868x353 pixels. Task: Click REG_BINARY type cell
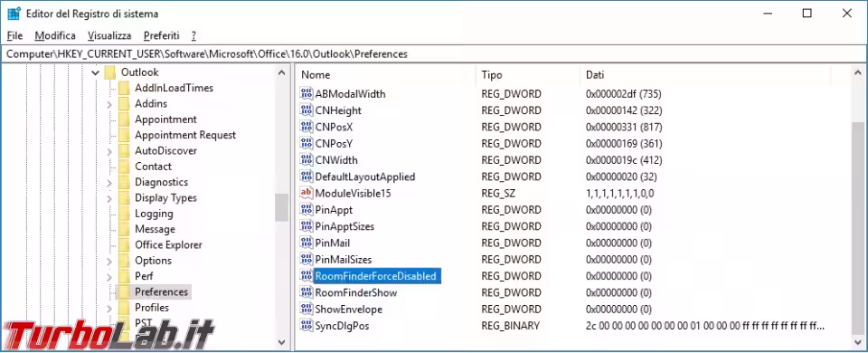point(510,325)
